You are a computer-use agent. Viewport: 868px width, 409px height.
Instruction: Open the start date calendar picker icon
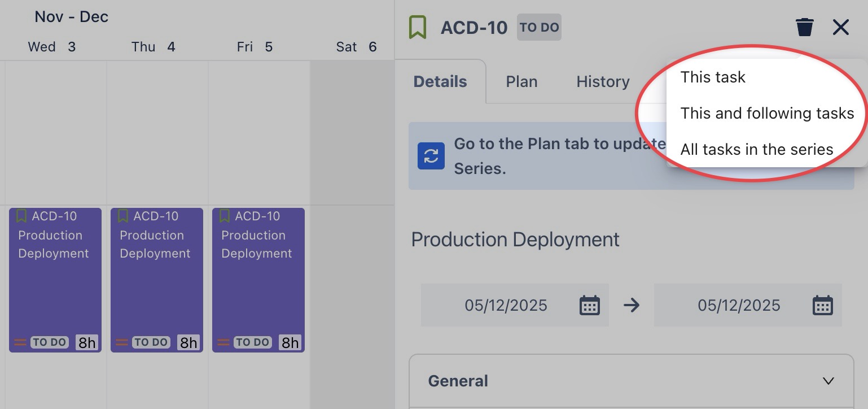pos(589,306)
